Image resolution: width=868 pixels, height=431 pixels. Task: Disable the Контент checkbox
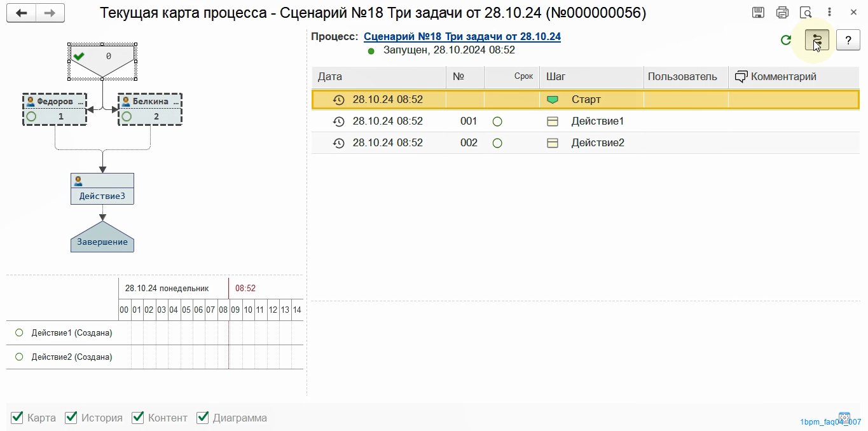(x=138, y=418)
